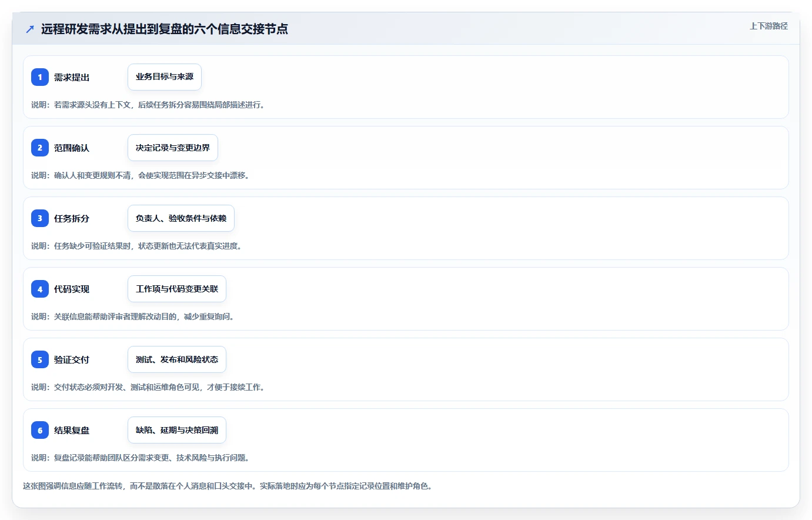Click step number 3 badge

click(x=40, y=218)
